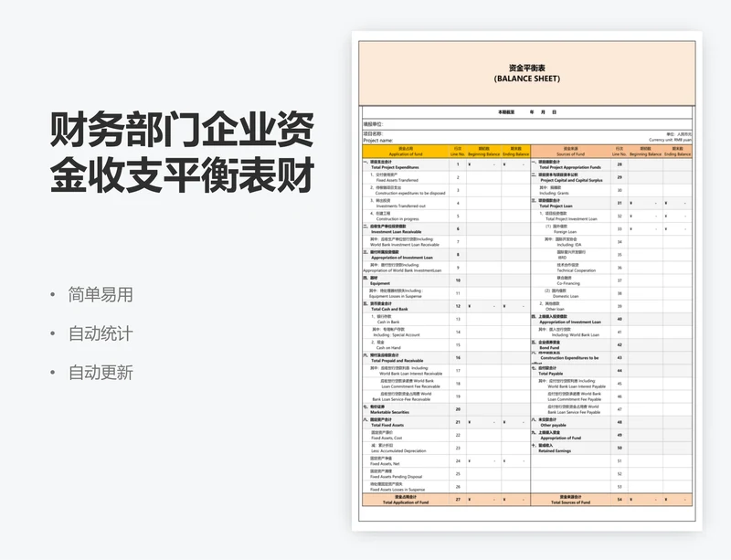Select the "Total Cash and Bank" row label

pos(389,309)
